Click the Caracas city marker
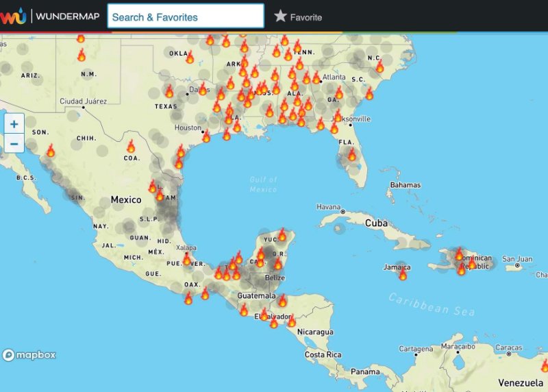 [x=509, y=354]
